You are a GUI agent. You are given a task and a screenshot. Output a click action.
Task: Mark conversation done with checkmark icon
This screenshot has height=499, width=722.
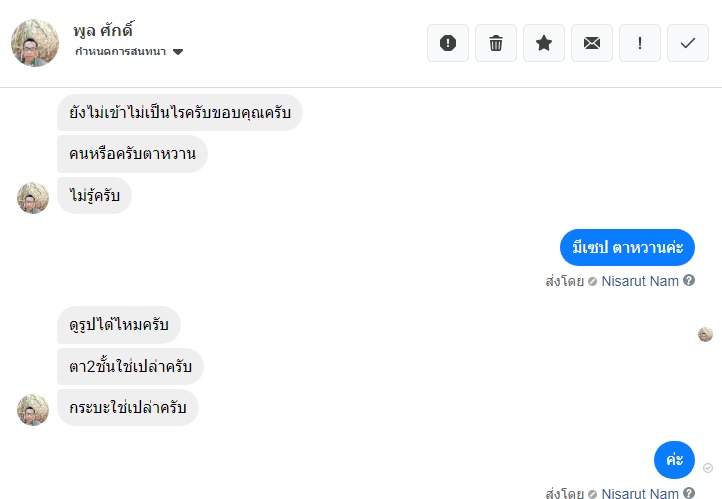point(688,43)
